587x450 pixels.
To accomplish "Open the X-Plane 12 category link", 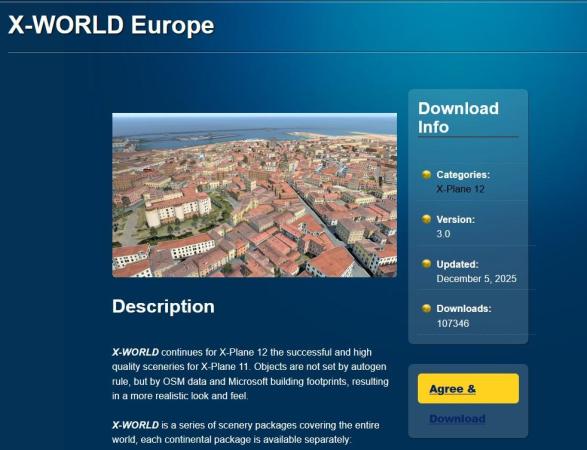I will (x=460, y=189).
